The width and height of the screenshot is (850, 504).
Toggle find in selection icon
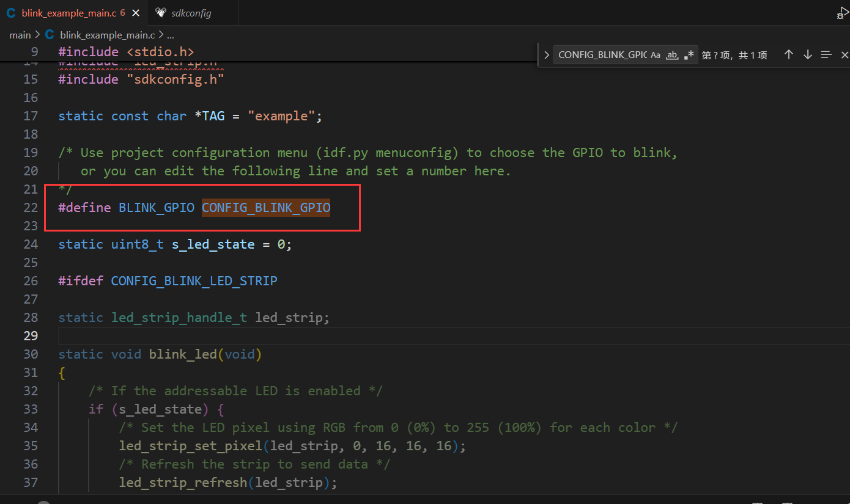[x=826, y=55]
